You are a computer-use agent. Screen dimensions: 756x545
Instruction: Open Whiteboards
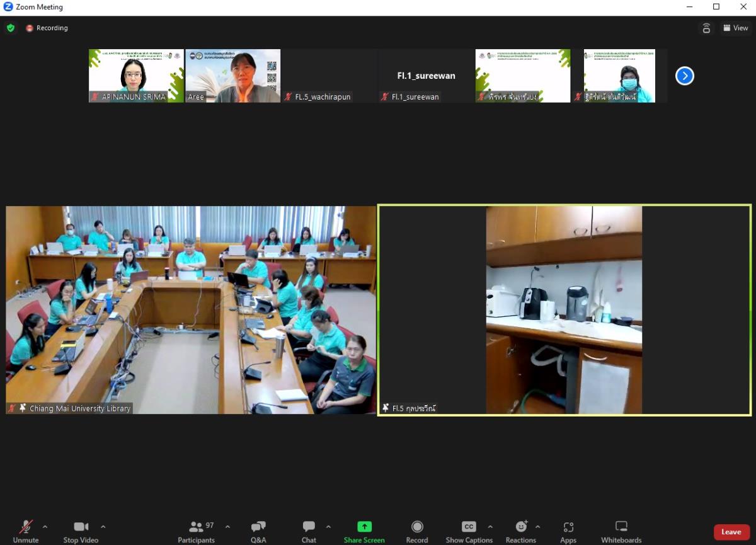(621, 531)
